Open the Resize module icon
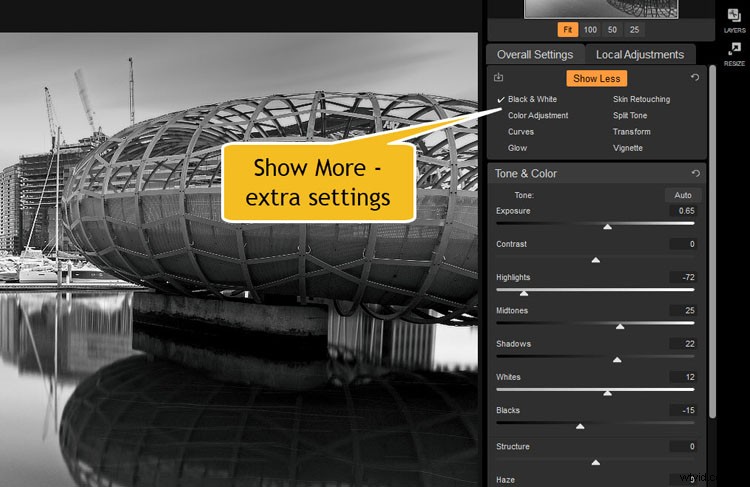The width and height of the screenshot is (750, 487). (x=734, y=54)
